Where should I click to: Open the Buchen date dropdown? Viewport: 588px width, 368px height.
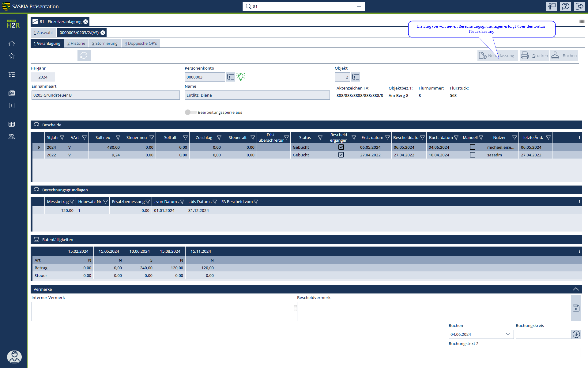coord(507,334)
